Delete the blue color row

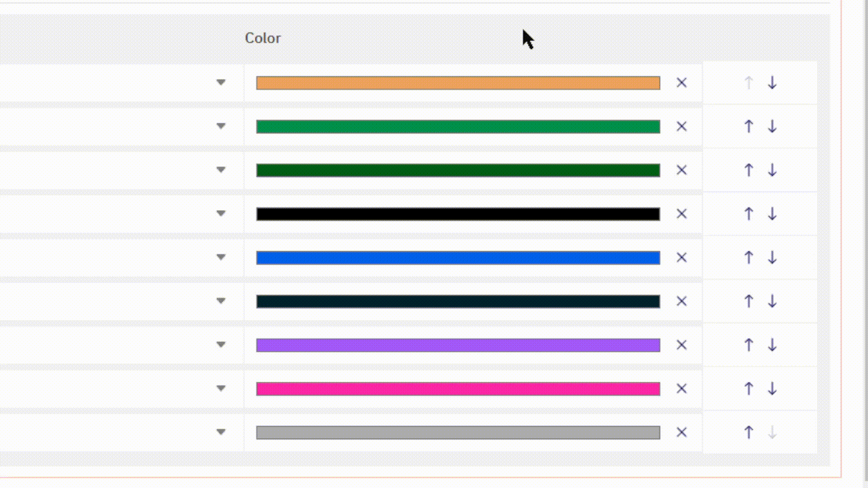tap(682, 258)
